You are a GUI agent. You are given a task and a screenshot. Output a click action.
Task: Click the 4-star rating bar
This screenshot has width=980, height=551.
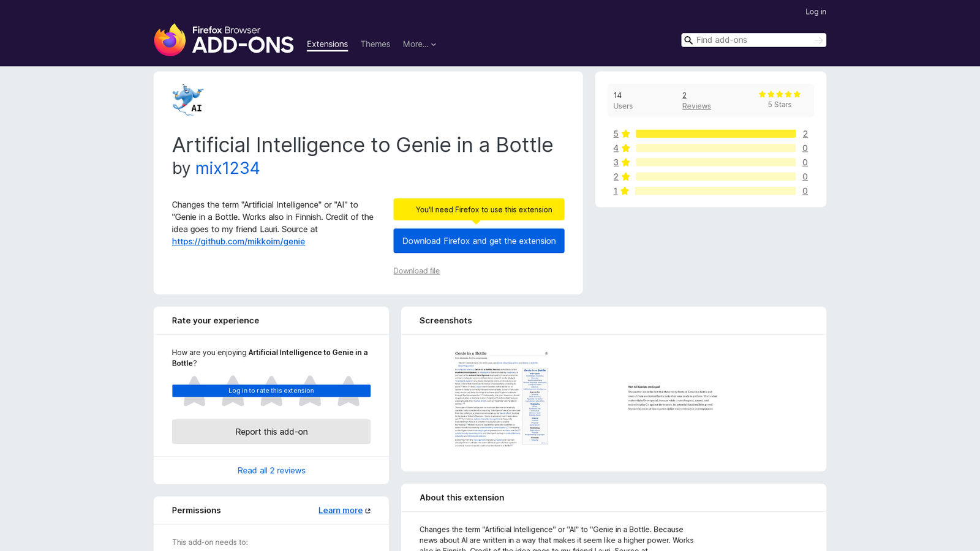tap(715, 148)
